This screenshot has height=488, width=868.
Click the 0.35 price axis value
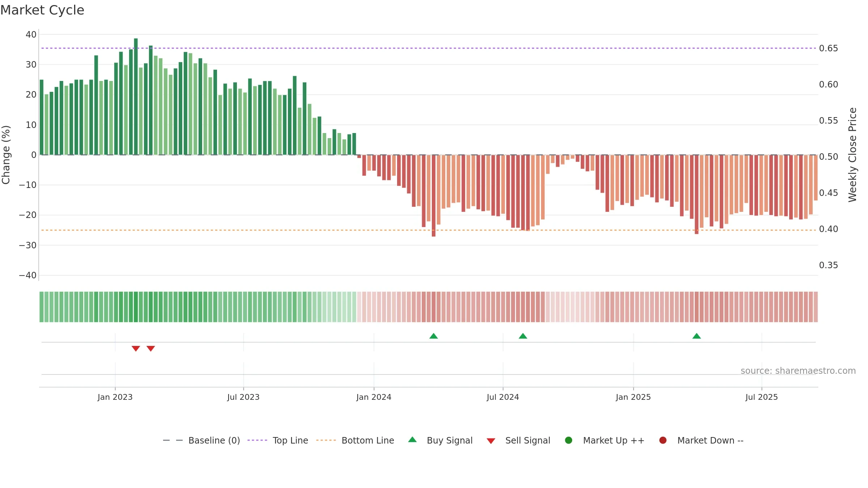click(829, 265)
